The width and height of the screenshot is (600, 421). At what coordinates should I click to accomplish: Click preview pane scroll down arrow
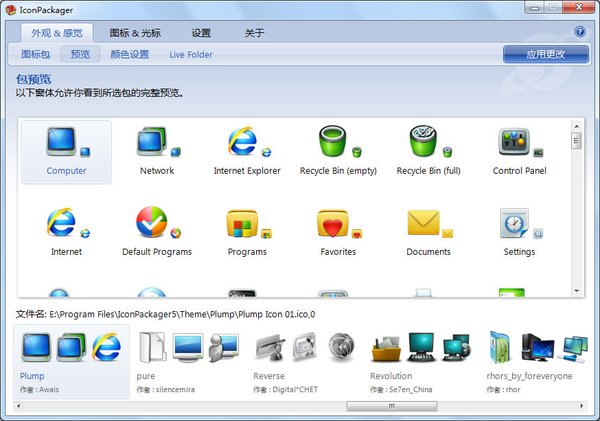coord(577,291)
